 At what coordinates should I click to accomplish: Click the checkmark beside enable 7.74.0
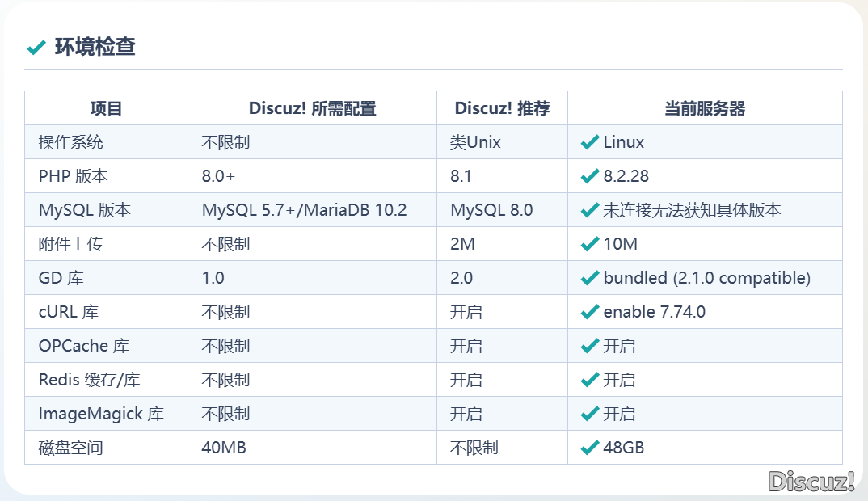[590, 313]
